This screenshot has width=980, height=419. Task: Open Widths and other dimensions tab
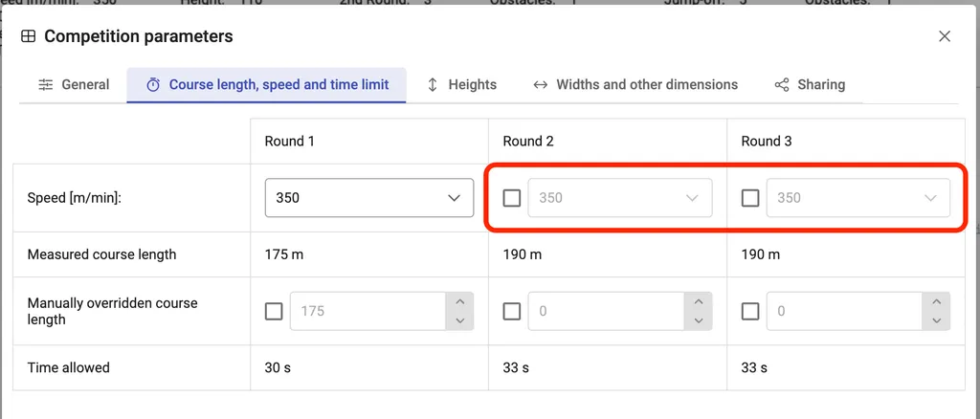[635, 84]
